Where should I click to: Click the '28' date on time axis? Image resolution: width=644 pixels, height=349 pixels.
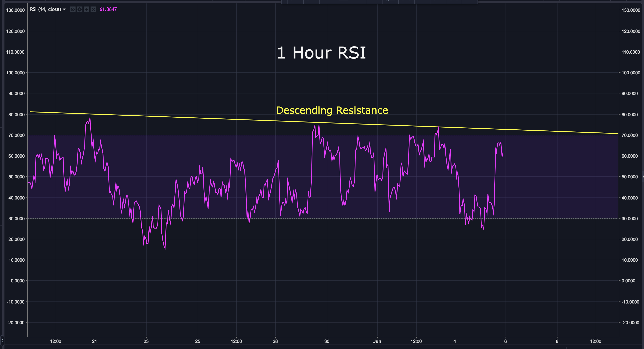275,341
